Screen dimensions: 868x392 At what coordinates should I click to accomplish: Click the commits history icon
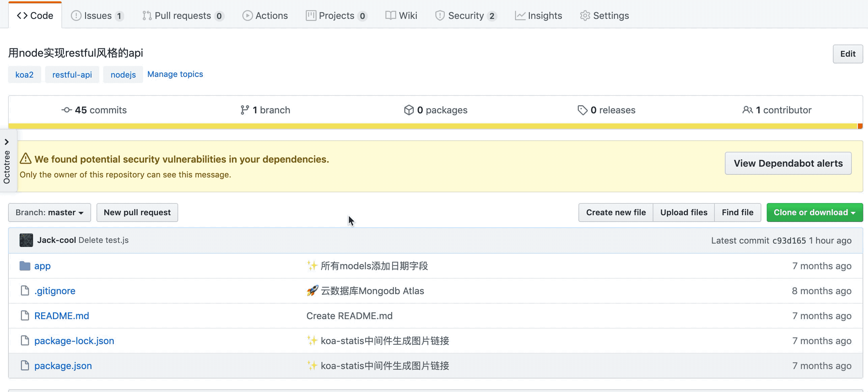[x=66, y=110]
